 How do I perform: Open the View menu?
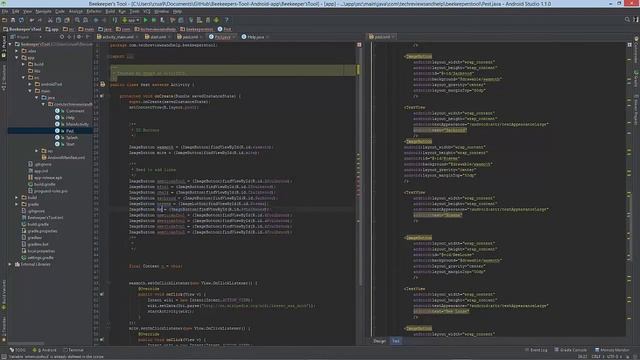27,11
